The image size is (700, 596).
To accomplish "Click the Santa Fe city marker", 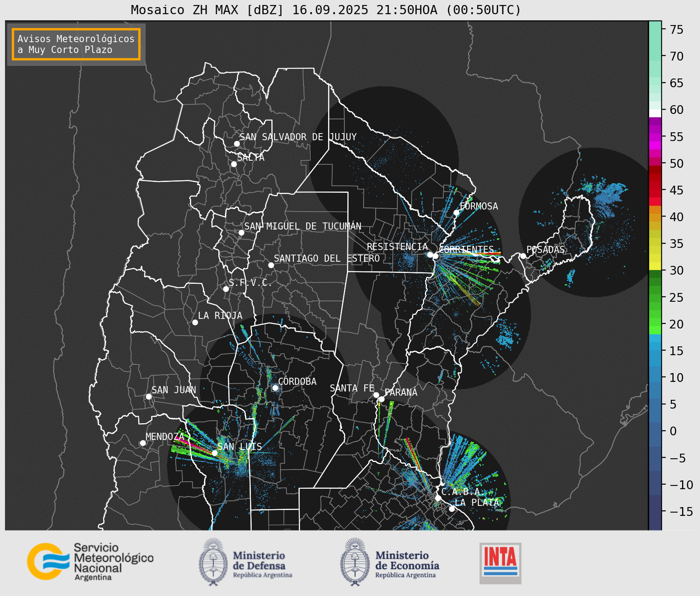I will point(376,395).
